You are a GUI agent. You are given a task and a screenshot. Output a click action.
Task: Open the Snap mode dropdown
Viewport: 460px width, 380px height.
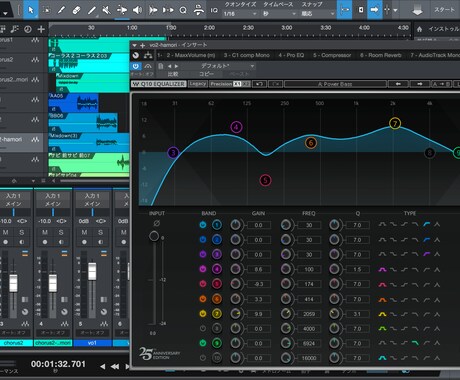318,14
